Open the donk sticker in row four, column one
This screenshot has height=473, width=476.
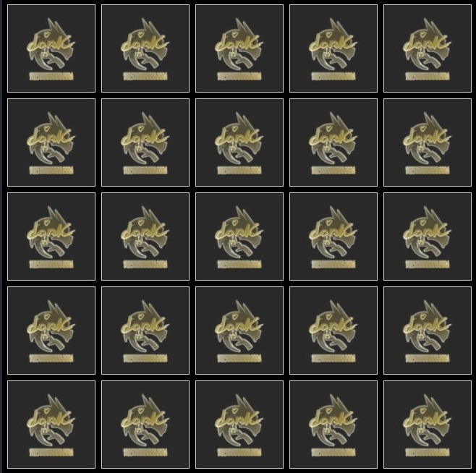coord(51,331)
